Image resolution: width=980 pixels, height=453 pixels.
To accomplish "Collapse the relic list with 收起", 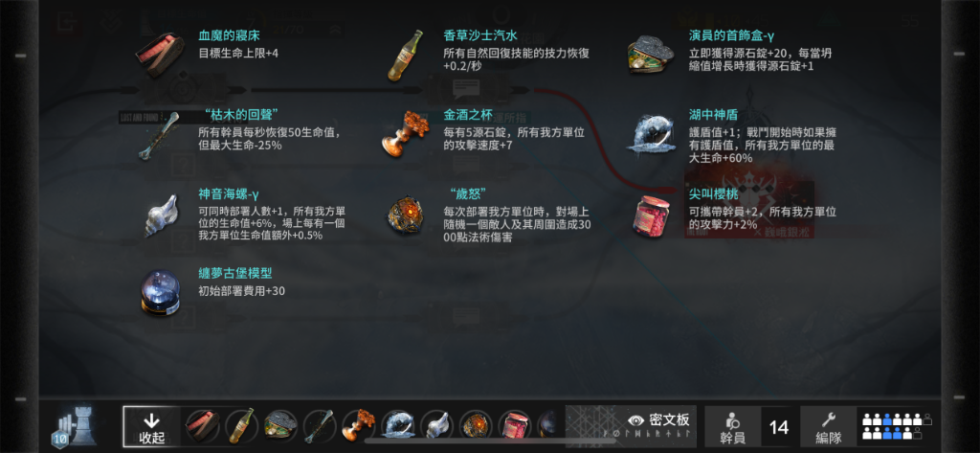I will coord(152,428).
